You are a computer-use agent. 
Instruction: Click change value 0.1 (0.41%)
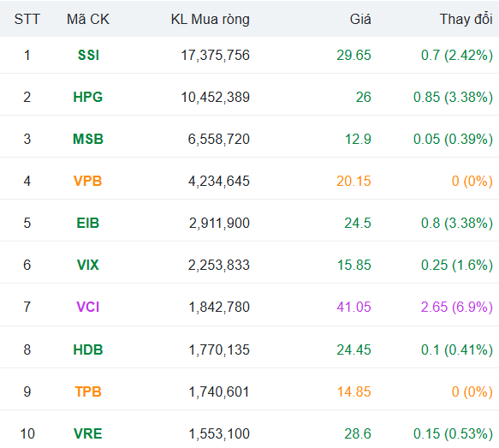[457, 349]
